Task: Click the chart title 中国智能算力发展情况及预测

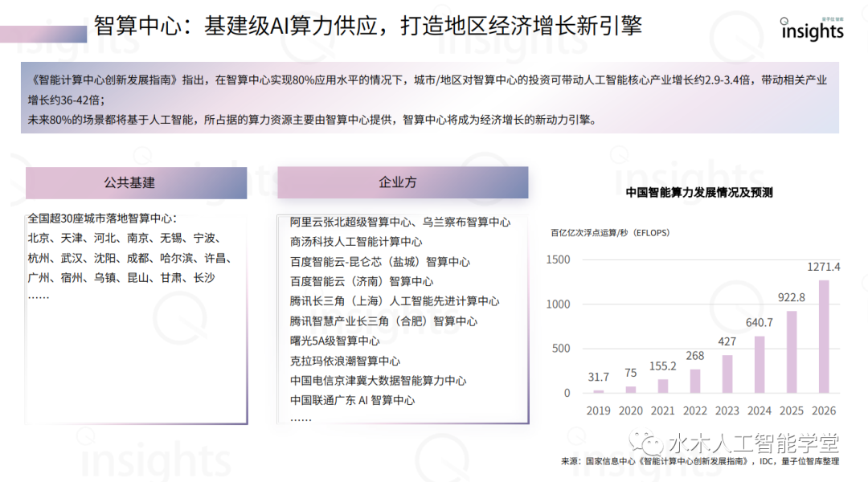Action: pos(699,193)
